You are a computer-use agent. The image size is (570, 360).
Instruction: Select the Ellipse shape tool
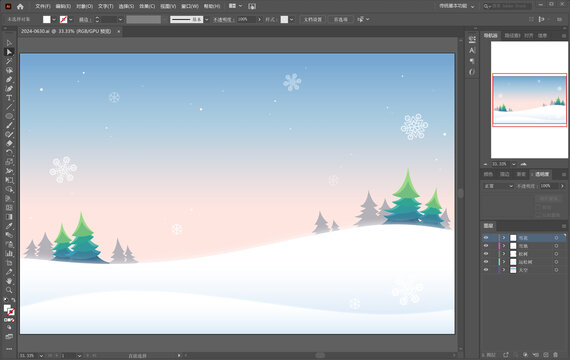pyautogui.click(x=9, y=116)
